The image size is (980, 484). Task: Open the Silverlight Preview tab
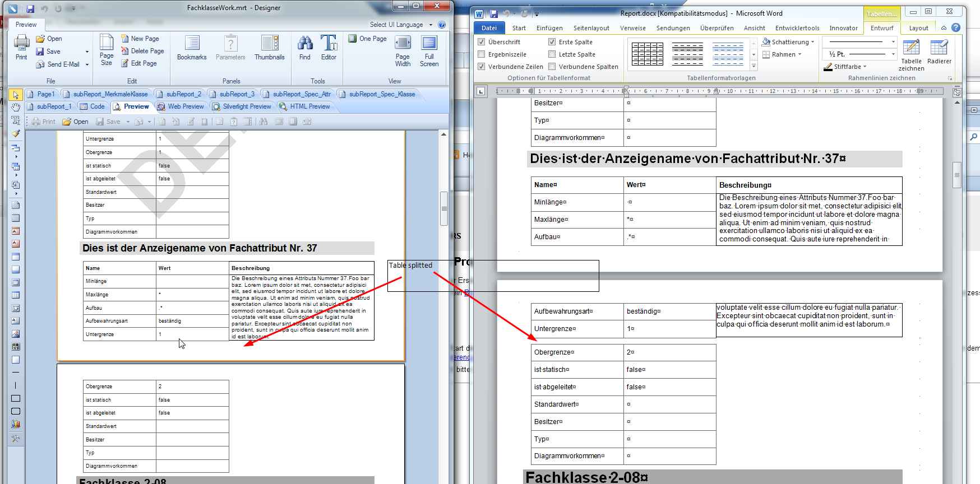(x=242, y=106)
